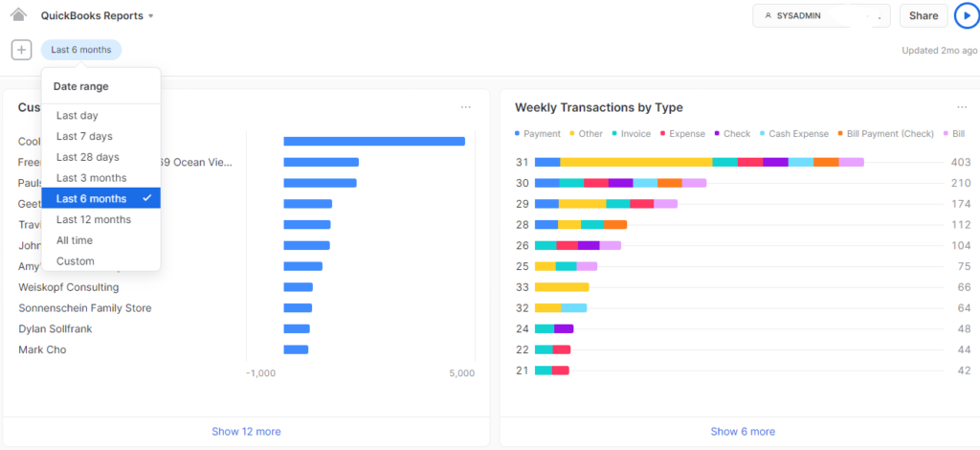Expand the QuickBooks Reports title dropdown
The height and width of the screenshot is (450, 980).
[98, 15]
